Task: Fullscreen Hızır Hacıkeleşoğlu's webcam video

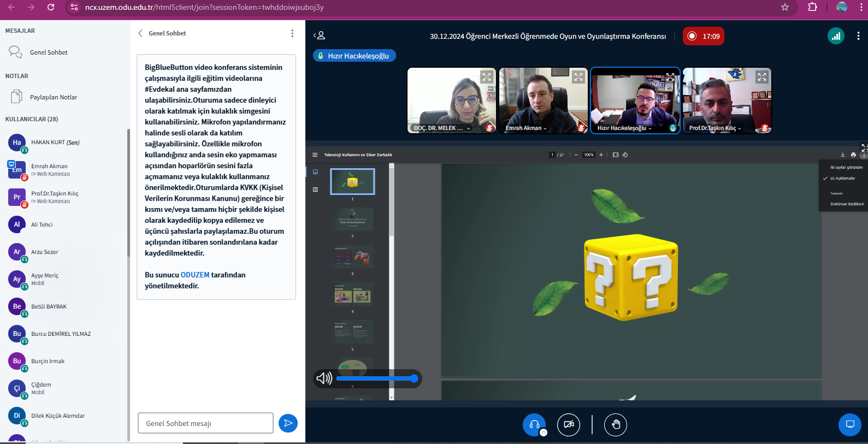Action: (x=670, y=77)
